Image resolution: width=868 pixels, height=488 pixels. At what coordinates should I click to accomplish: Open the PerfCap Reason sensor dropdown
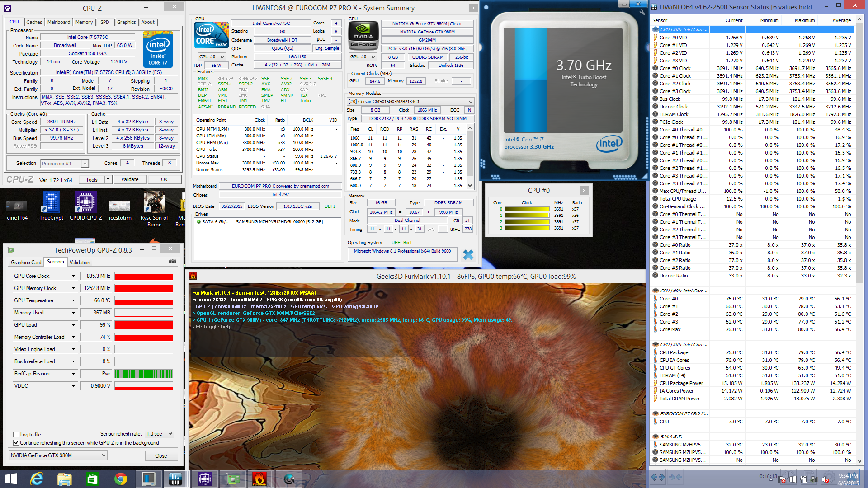(73, 374)
